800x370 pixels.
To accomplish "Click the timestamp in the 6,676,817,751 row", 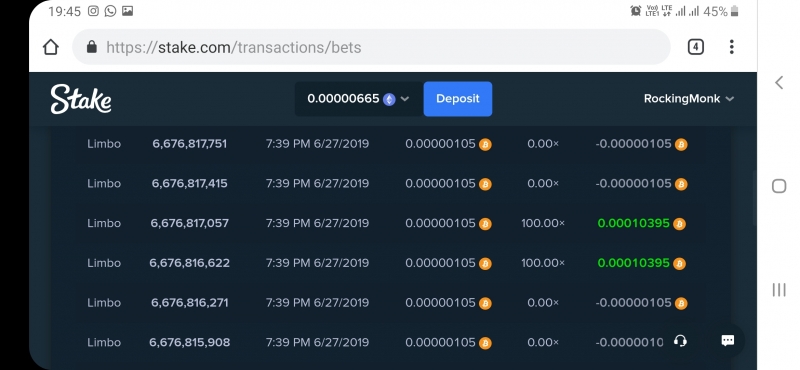I will pos(317,144).
